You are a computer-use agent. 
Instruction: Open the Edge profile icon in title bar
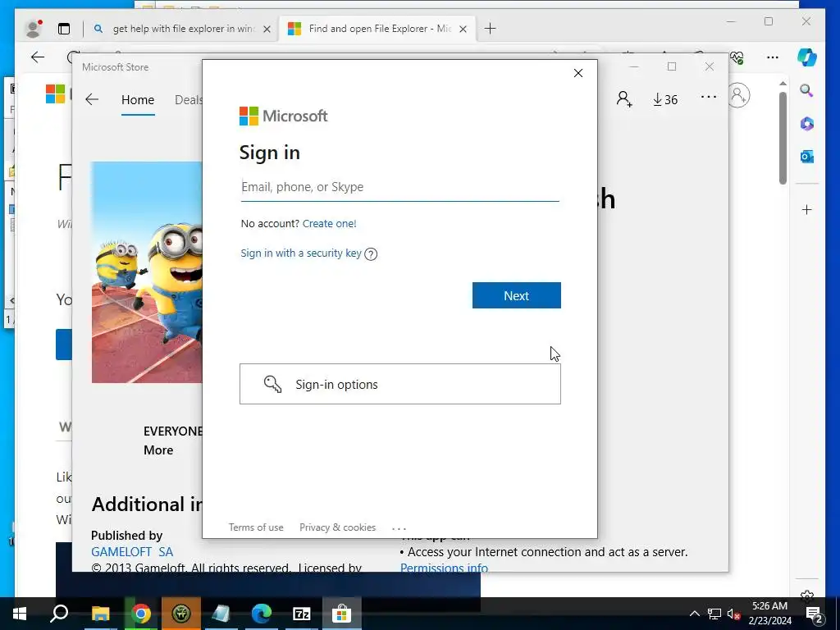[x=33, y=29]
